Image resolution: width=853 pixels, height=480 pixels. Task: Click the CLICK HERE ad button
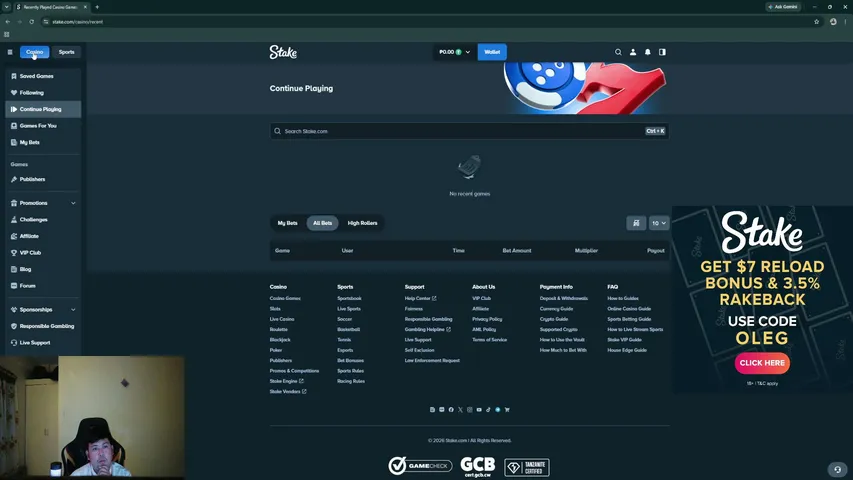(x=762, y=363)
